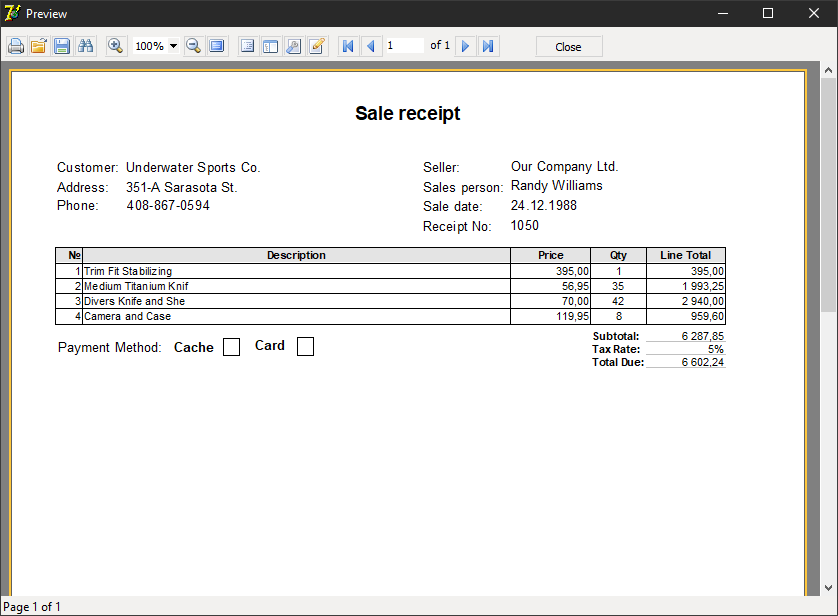The image size is (838, 616).
Task: Click quantity '42' cell
Action: 618,301
